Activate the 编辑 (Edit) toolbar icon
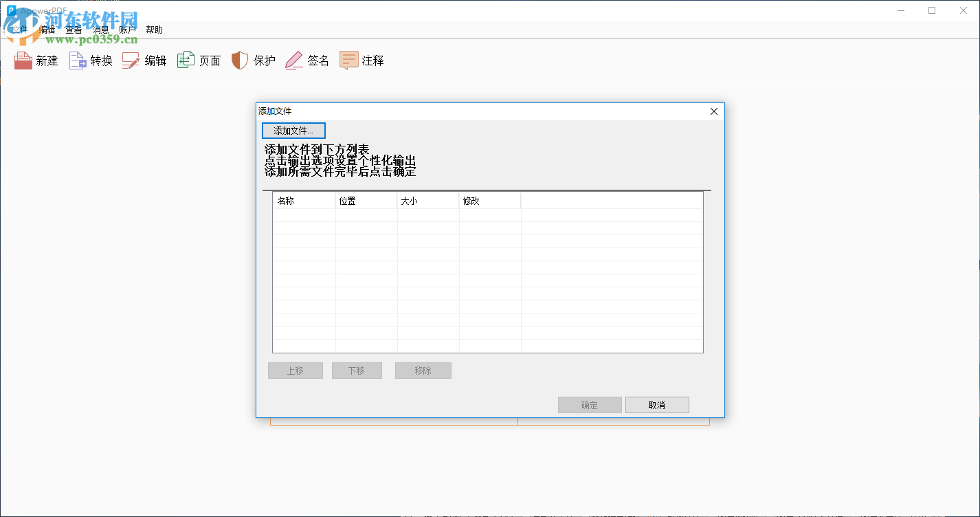 144,60
